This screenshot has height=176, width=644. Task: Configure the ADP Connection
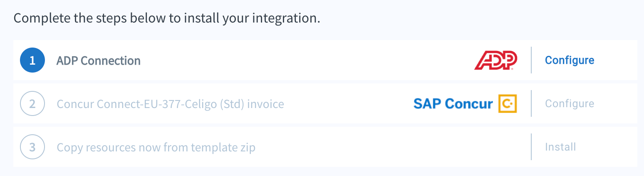point(570,60)
